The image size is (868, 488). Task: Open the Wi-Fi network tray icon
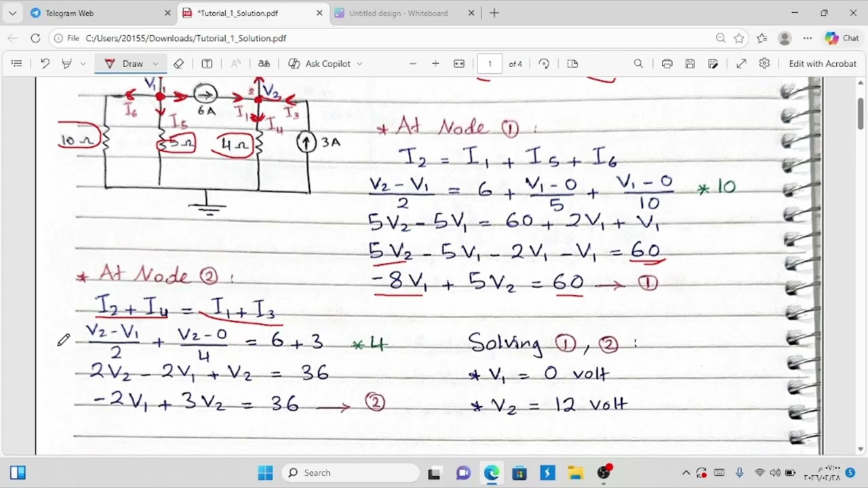[x=759, y=472]
